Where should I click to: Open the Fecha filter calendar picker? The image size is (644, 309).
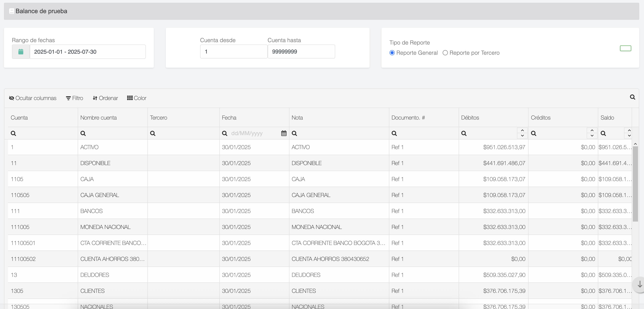(x=284, y=133)
